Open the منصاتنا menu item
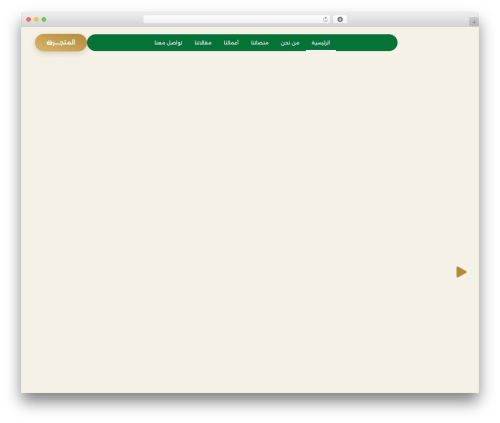This screenshot has width=500, height=423. click(260, 43)
